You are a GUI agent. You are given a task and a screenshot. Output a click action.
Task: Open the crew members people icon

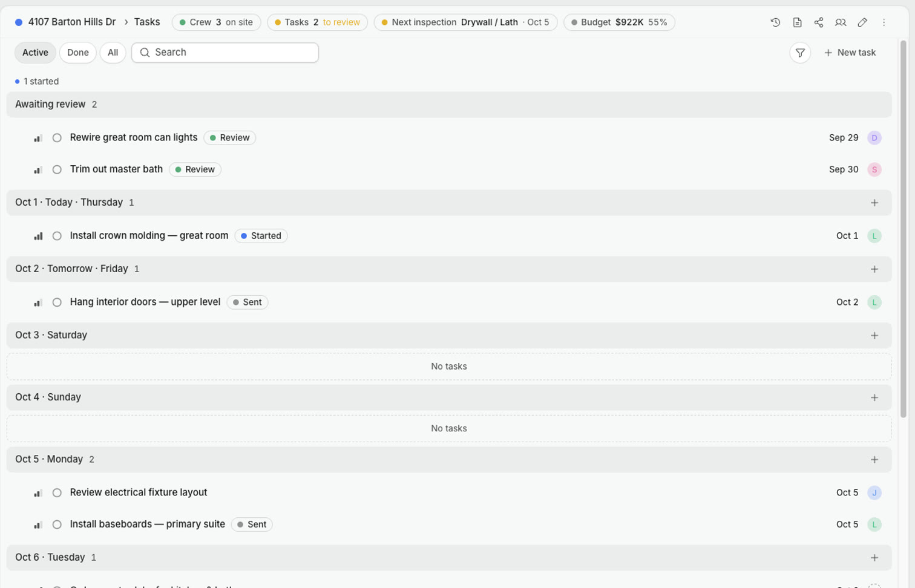(x=841, y=22)
